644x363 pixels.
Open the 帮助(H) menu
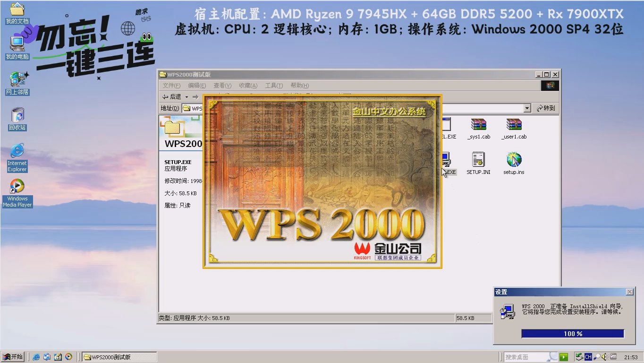tap(299, 86)
